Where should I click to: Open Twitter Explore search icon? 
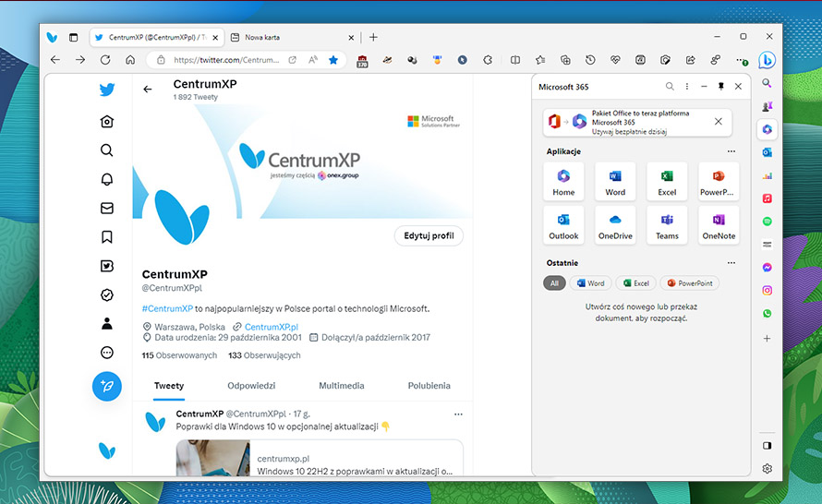coord(107,150)
